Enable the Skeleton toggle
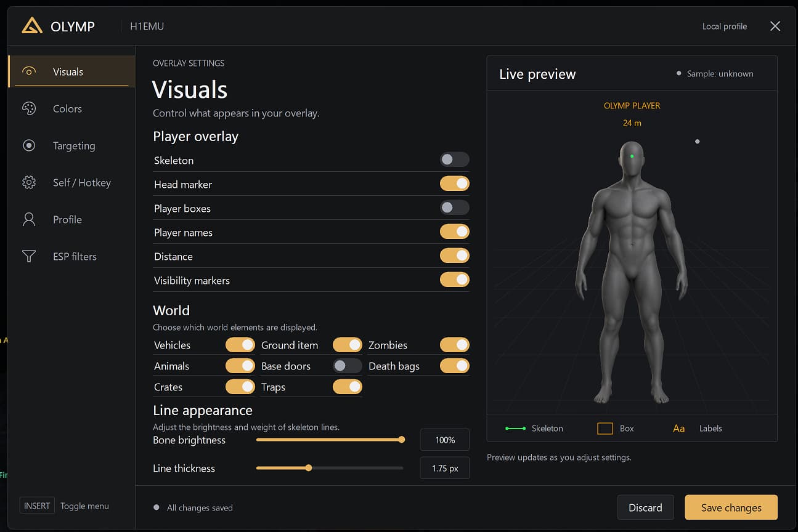This screenshot has width=798, height=532. pyautogui.click(x=455, y=159)
